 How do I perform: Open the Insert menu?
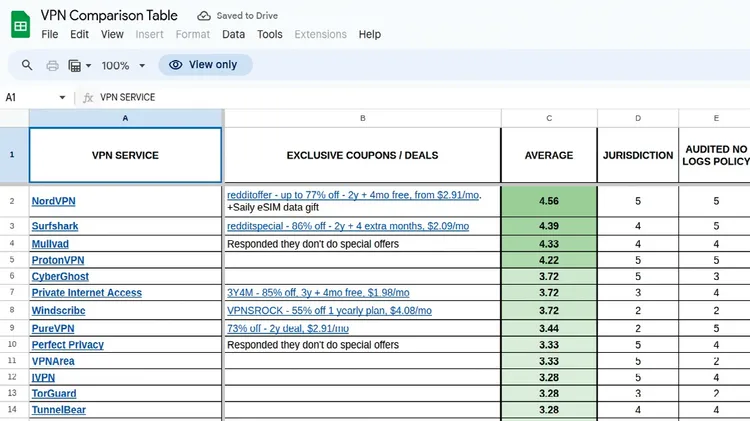click(149, 34)
